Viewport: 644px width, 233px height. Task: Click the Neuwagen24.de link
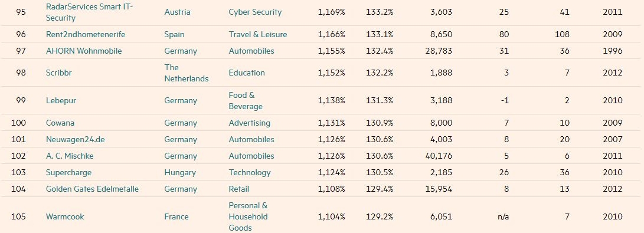(75, 139)
